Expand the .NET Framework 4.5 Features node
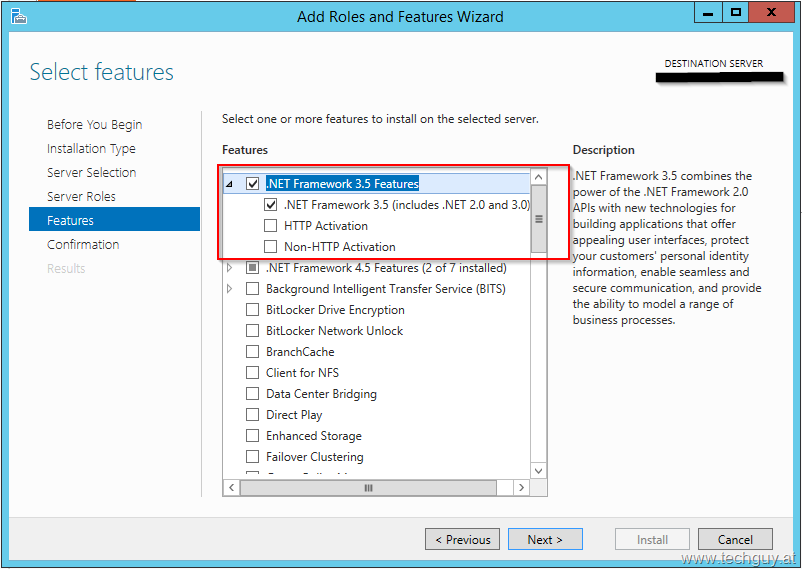 pyautogui.click(x=230, y=268)
